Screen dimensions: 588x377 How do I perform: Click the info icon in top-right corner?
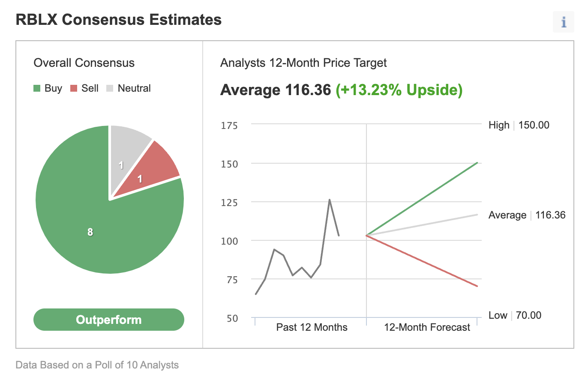coord(564,22)
